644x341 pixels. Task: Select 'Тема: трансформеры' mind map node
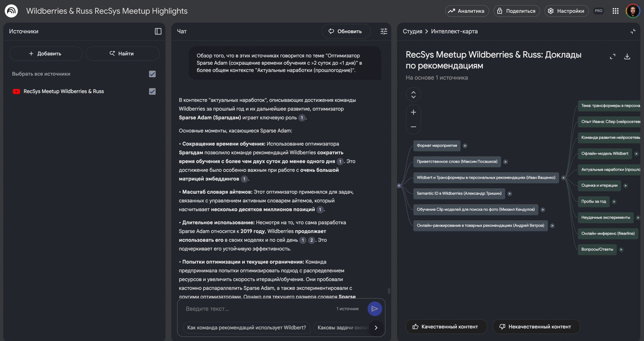[x=609, y=106]
